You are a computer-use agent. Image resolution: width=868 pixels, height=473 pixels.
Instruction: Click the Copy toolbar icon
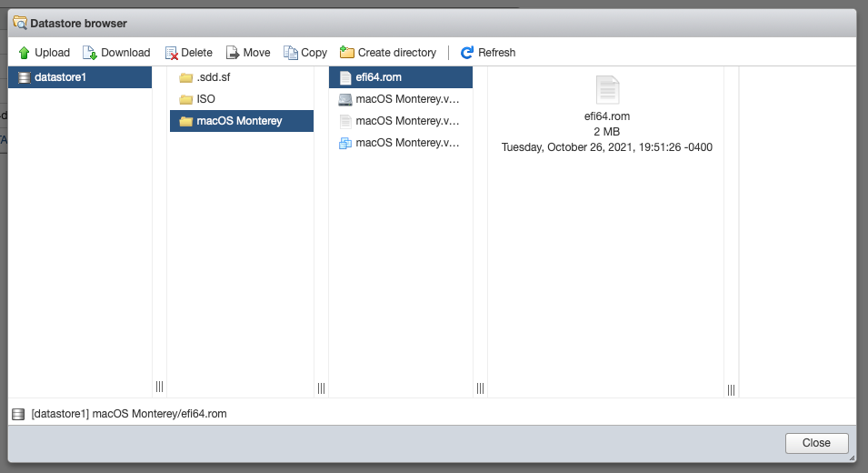(x=292, y=53)
